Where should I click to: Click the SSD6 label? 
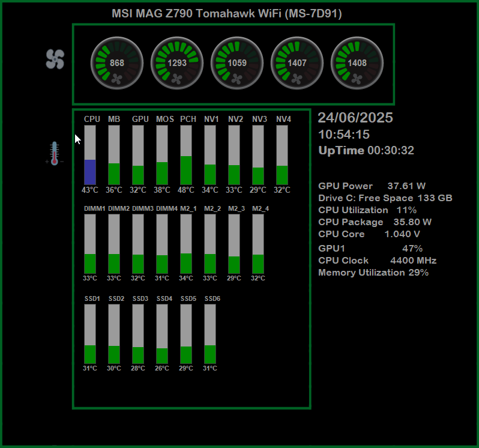click(x=212, y=298)
